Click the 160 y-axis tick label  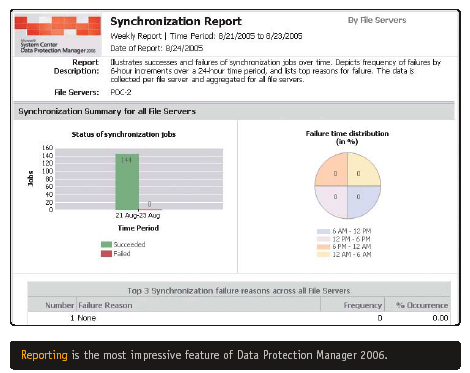tap(47, 148)
